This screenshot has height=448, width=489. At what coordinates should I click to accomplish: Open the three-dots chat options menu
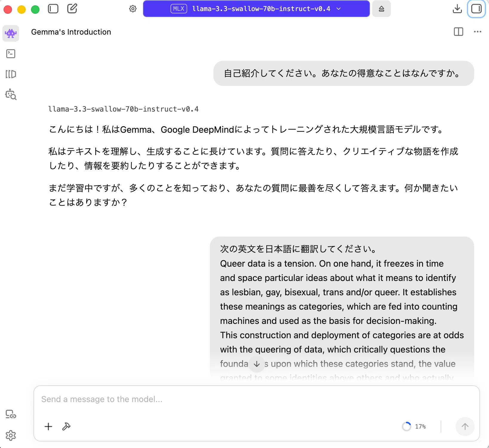pyautogui.click(x=478, y=32)
